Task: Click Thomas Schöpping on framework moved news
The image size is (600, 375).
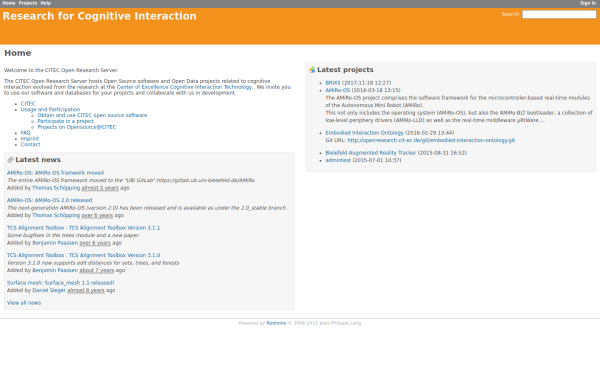Action: point(56,188)
